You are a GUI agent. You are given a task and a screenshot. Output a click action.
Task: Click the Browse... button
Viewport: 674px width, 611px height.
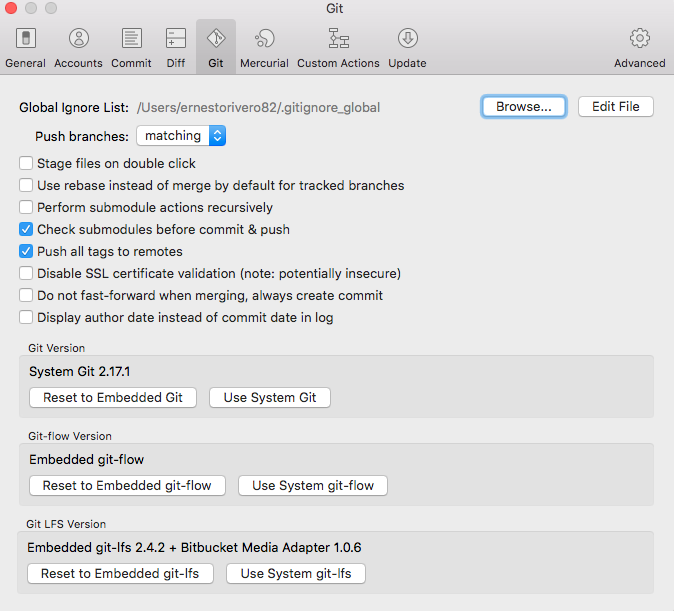[x=524, y=107]
